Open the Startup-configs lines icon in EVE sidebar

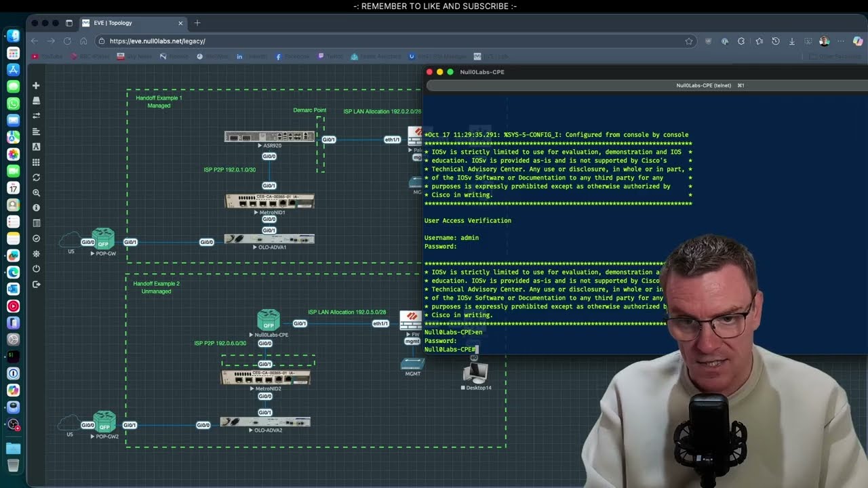point(36,131)
